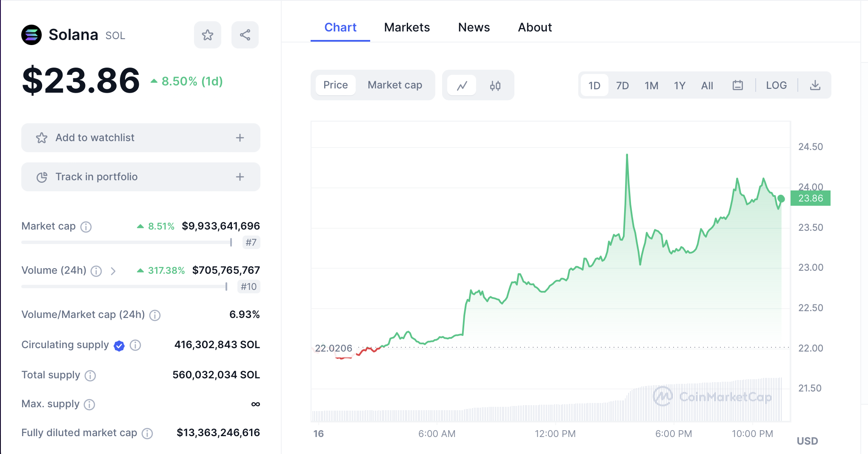
Task: Switch to the candlestick chart icon
Action: coord(495,85)
